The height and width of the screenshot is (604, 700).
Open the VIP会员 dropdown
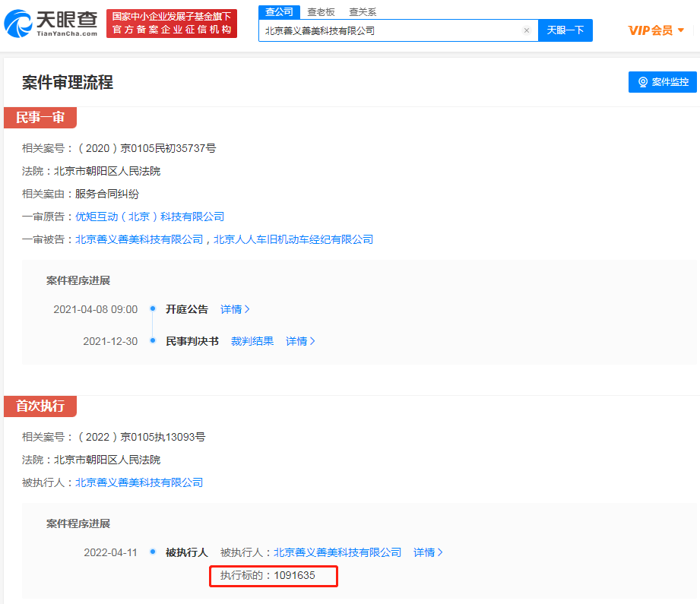click(x=656, y=30)
